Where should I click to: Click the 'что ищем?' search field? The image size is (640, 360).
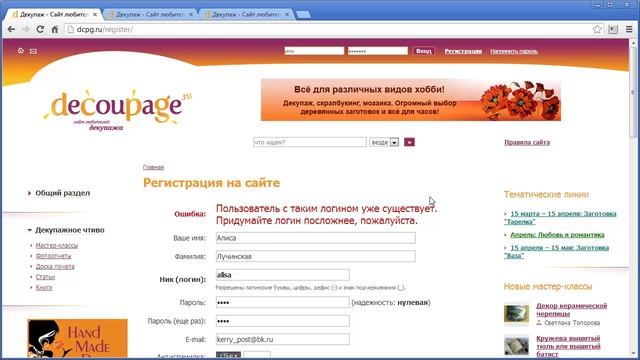tap(310, 142)
